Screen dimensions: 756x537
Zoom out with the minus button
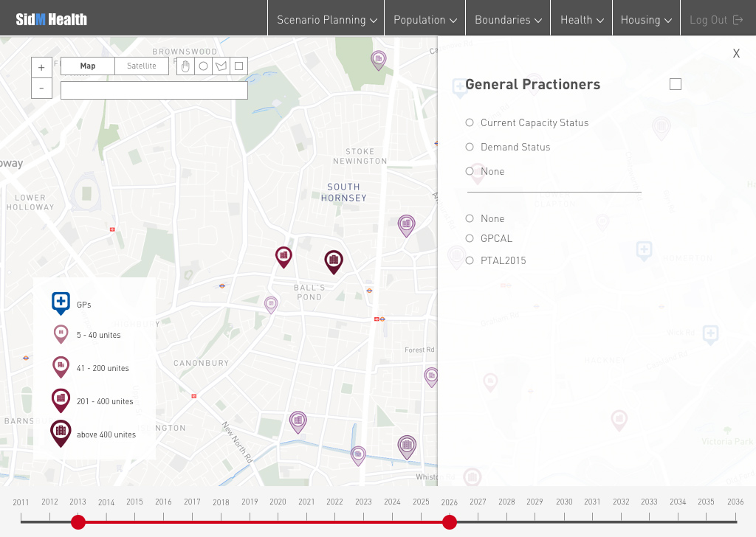click(x=41, y=88)
